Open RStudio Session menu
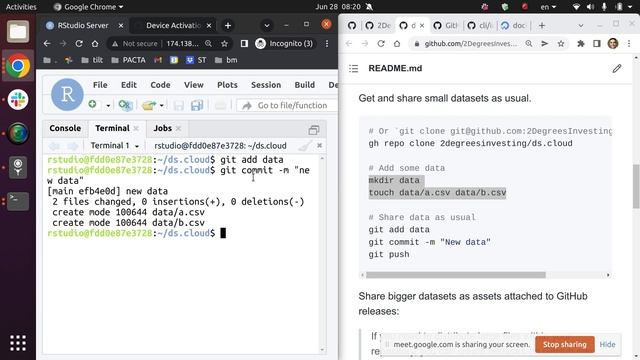 [x=266, y=85]
